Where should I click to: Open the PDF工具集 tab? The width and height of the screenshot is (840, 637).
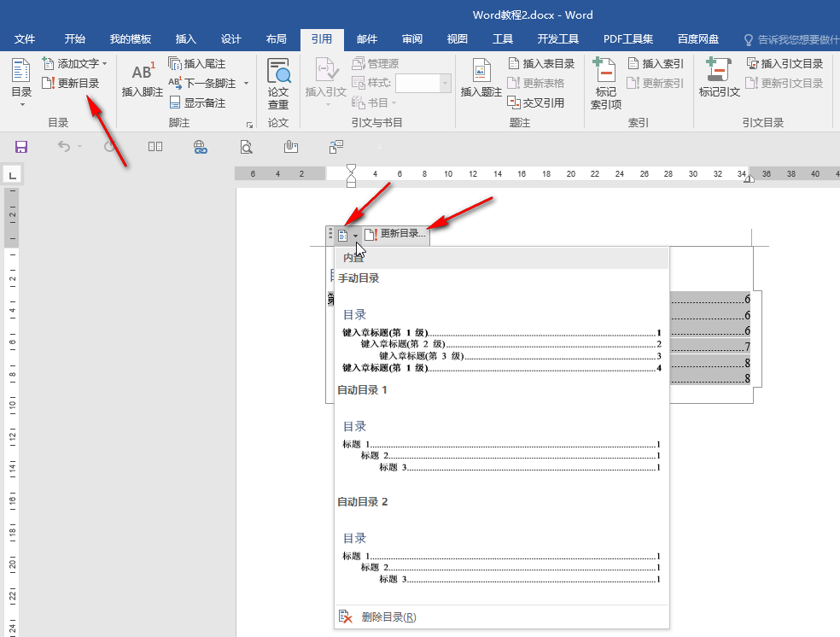pyautogui.click(x=628, y=39)
